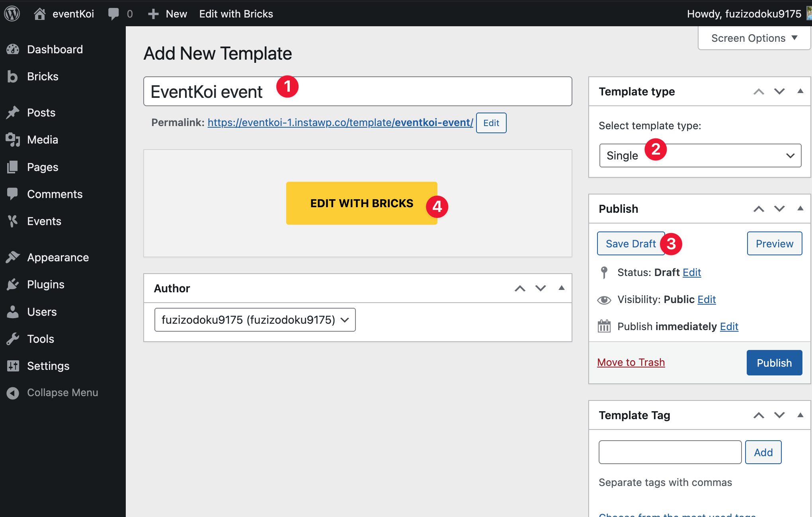This screenshot has width=812, height=517.
Task: Click New in the admin bar
Action: pos(168,14)
